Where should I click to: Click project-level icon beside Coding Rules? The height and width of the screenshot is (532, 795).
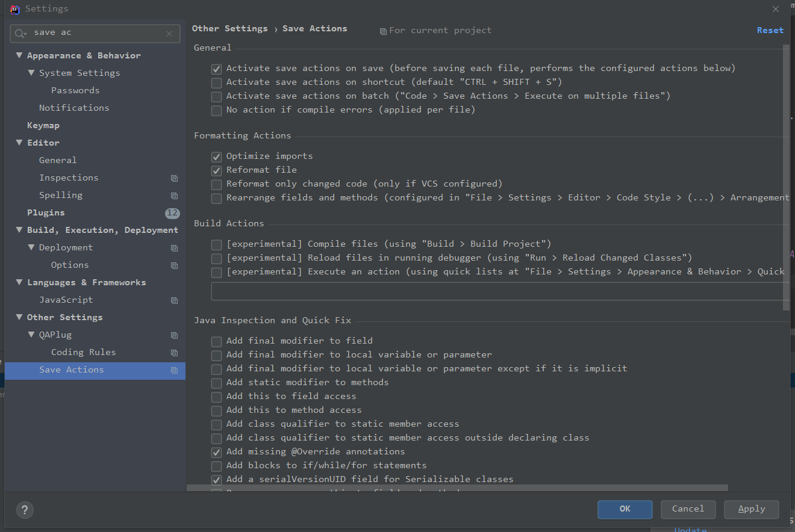174,353
